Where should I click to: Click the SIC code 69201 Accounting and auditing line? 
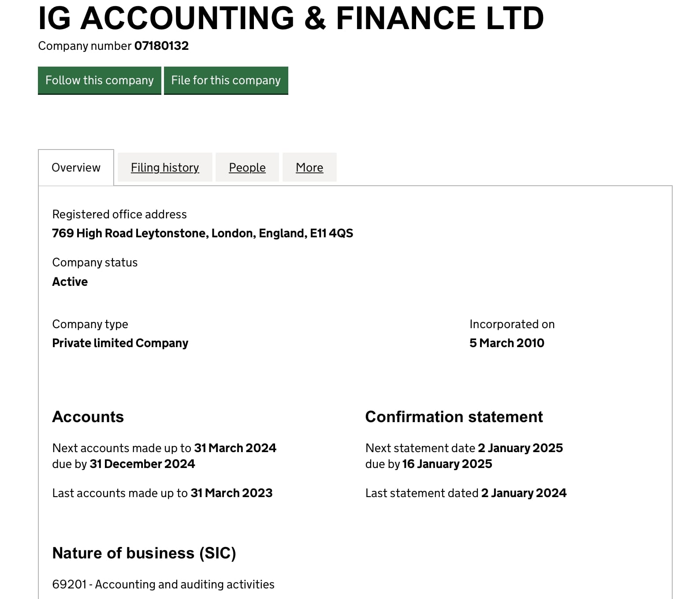[163, 584]
